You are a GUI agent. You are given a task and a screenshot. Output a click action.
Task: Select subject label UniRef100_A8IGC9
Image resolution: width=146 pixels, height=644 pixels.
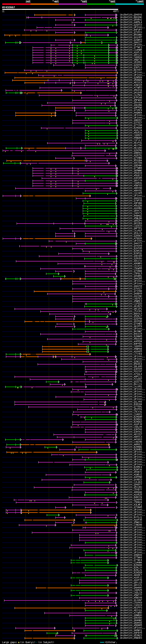(131, 82)
